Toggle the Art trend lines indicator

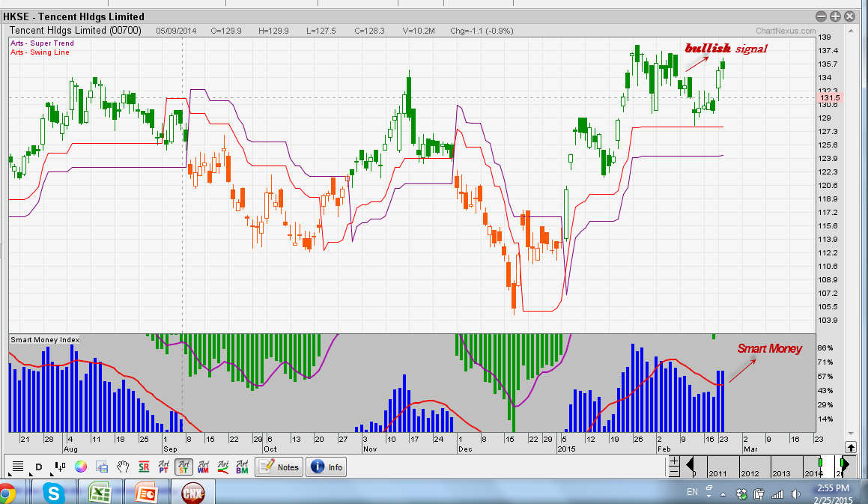pos(222,467)
